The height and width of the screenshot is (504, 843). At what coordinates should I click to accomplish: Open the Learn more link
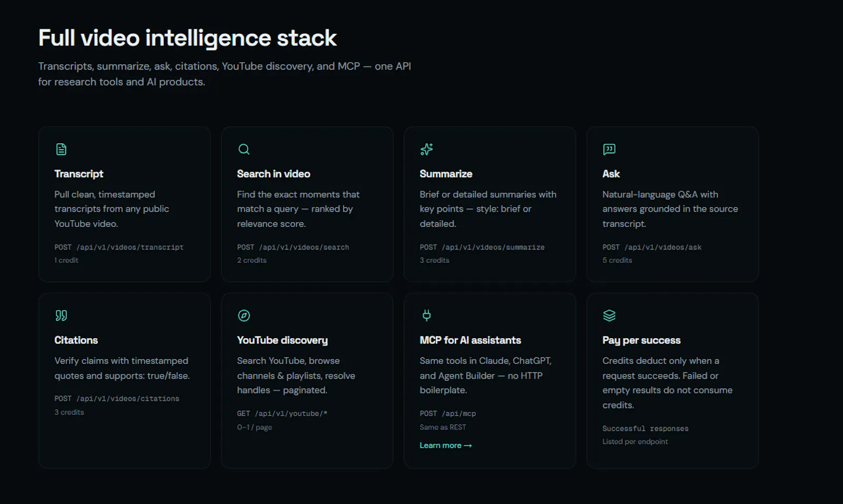pos(446,446)
